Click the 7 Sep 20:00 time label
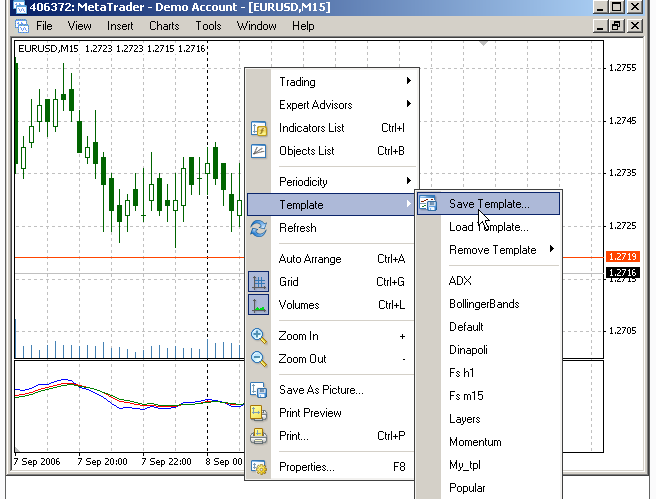This screenshot has width=656, height=499. pos(102,462)
